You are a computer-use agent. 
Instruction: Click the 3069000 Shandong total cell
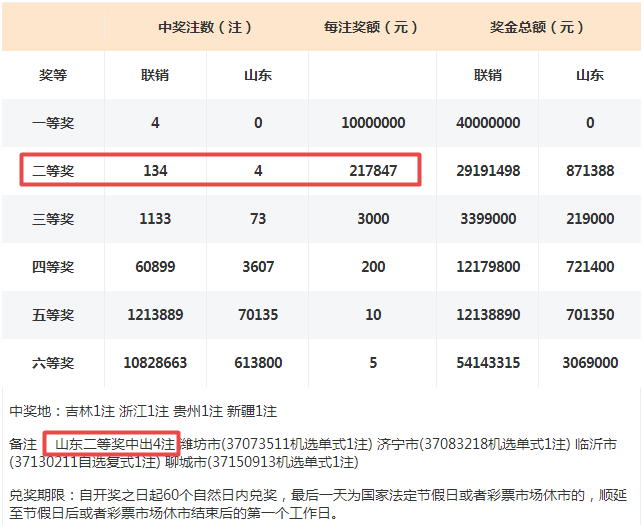[590, 363]
